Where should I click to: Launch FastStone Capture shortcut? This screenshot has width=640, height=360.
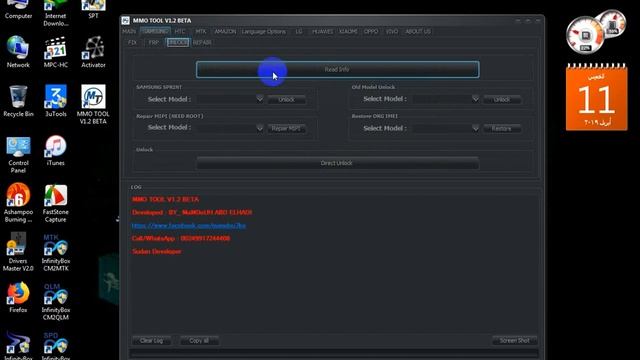click(56, 203)
